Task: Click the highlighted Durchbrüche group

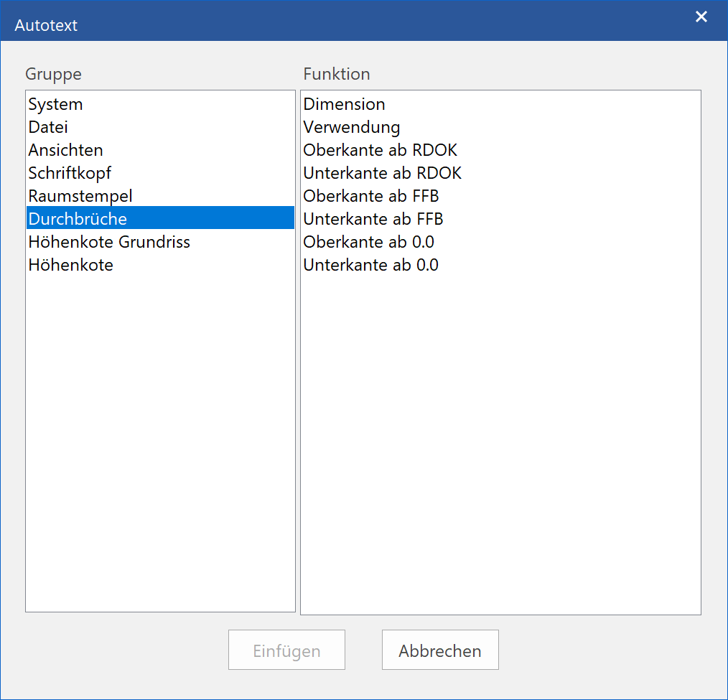Action: click(160, 218)
